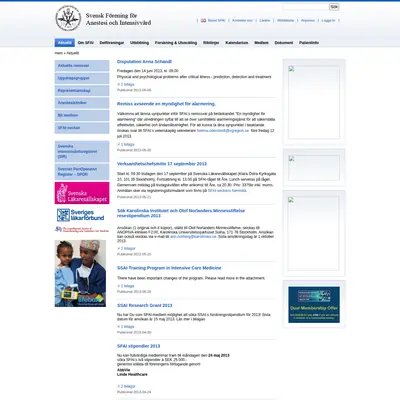Viewport: 400px width, 400px height.
Task: Open the Patientinfo menu item
Action: pyautogui.click(x=309, y=43)
